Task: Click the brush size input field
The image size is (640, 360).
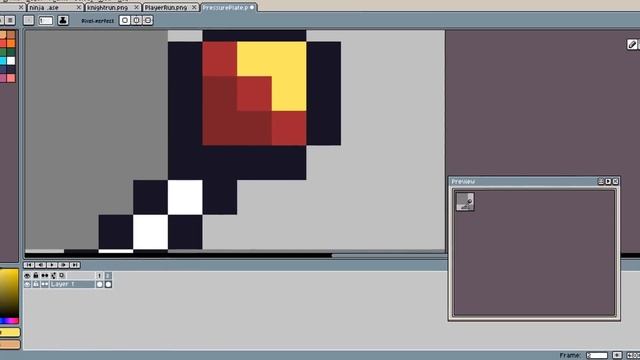Action: (x=45, y=20)
